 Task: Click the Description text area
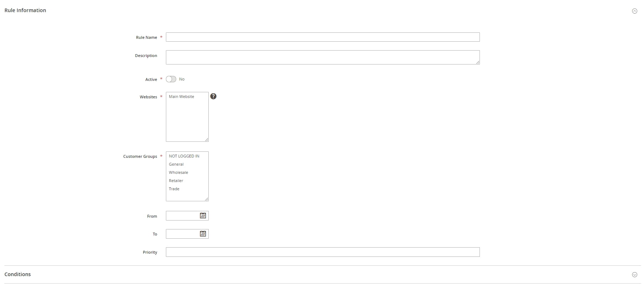tap(322, 57)
